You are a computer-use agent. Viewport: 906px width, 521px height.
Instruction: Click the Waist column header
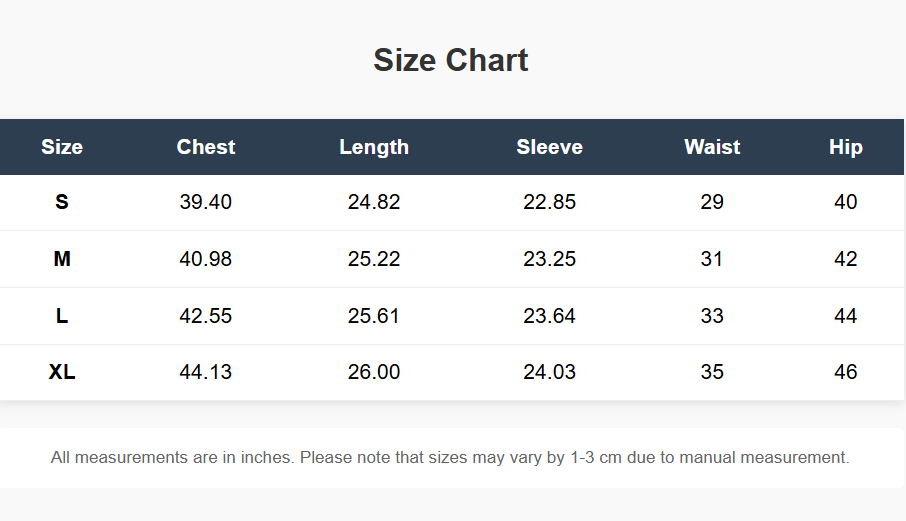click(712, 147)
